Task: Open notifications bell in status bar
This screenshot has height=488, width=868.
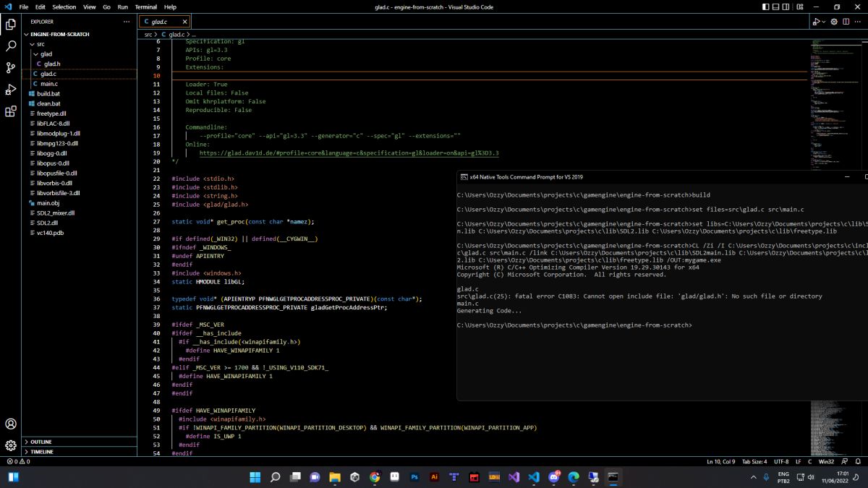Action: click(x=858, y=461)
